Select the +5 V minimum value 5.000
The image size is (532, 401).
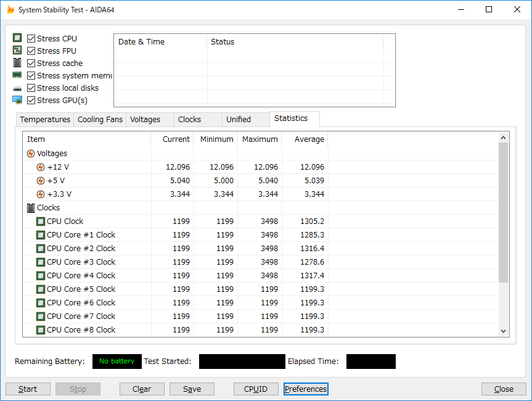click(x=224, y=181)
